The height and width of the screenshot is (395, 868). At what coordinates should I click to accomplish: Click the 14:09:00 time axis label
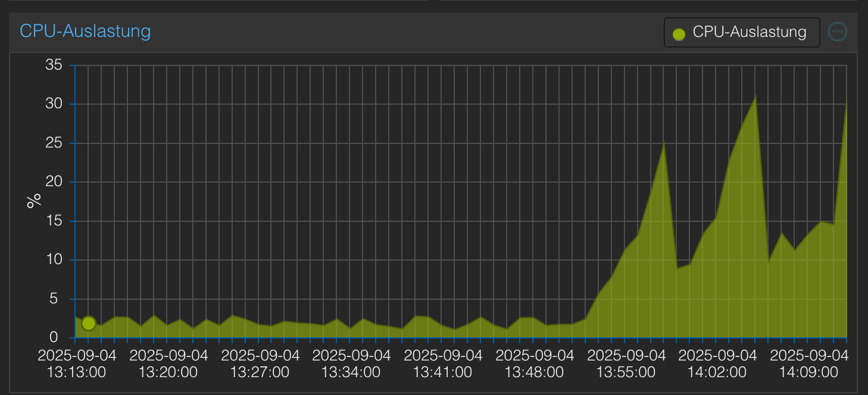[x=809, y=364]
